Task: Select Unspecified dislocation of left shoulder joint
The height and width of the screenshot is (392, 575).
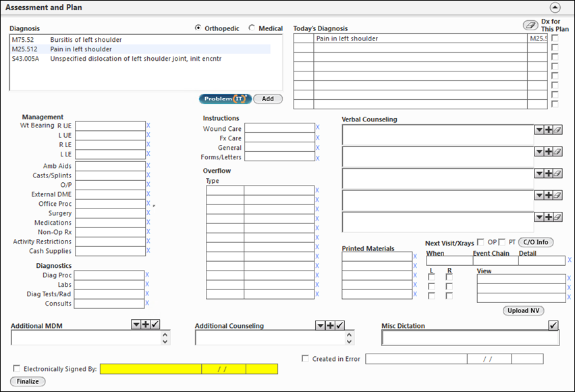Action: pos(140,59)
